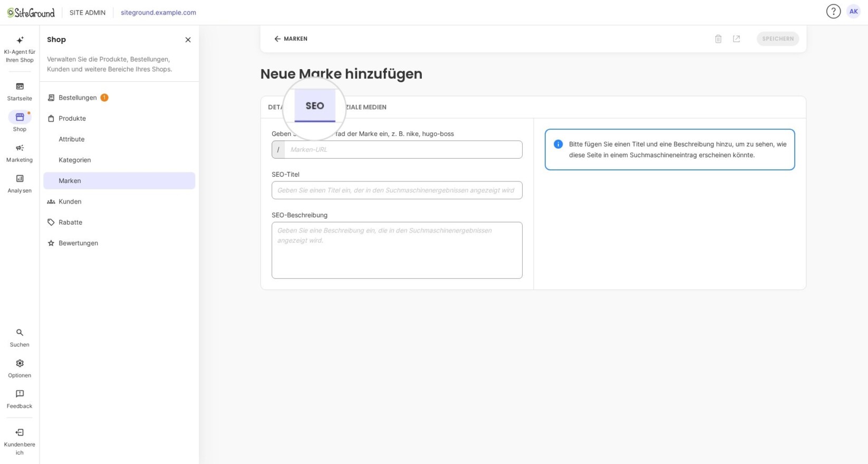Open Bestellungen in the Shop menu

click(x=119, y=98)
